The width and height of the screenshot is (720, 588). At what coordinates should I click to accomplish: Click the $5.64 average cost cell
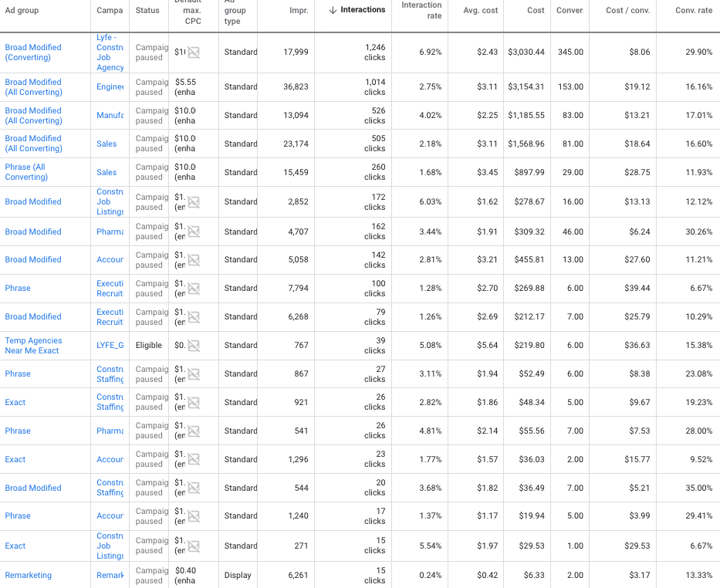487,345
